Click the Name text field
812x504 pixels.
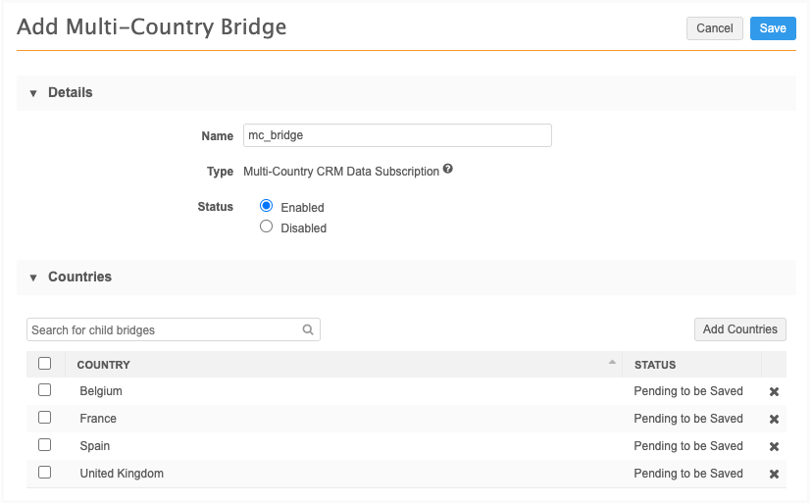397,135
